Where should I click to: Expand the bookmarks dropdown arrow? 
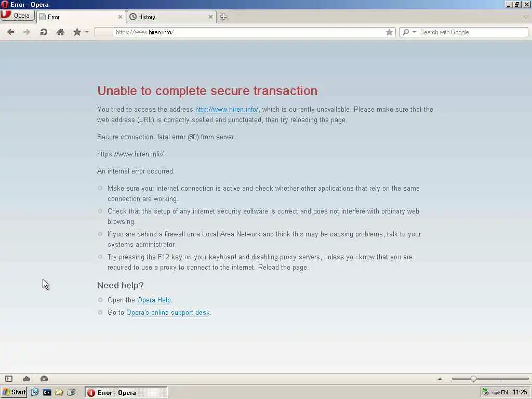tap(87, 32)
